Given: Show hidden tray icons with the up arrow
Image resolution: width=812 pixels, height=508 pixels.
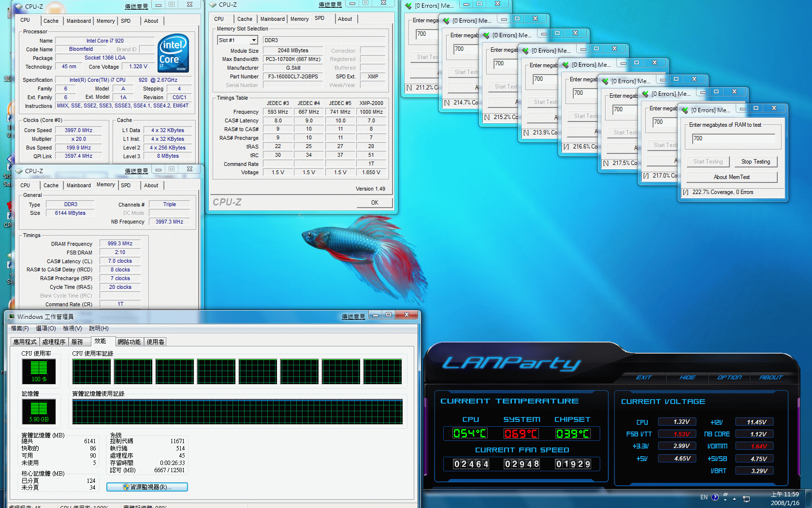Looking at the screenshot, I should pos(735,498).
